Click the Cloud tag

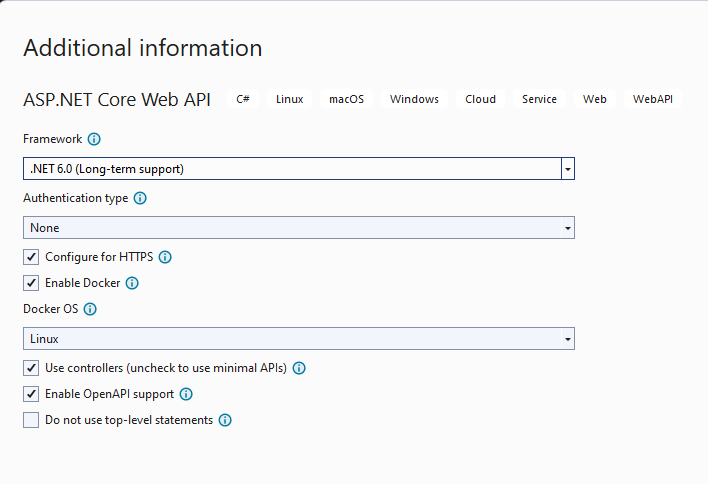pyautogui.click(x=480, y=99)
